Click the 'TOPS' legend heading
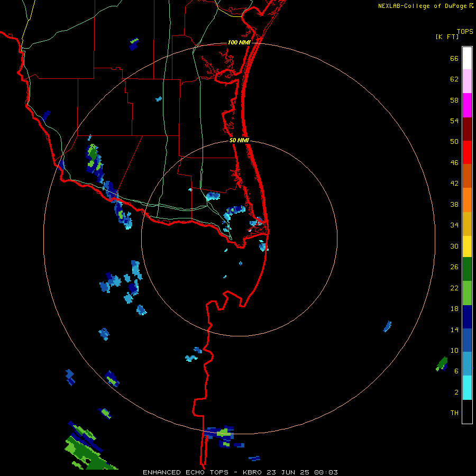 465,32
